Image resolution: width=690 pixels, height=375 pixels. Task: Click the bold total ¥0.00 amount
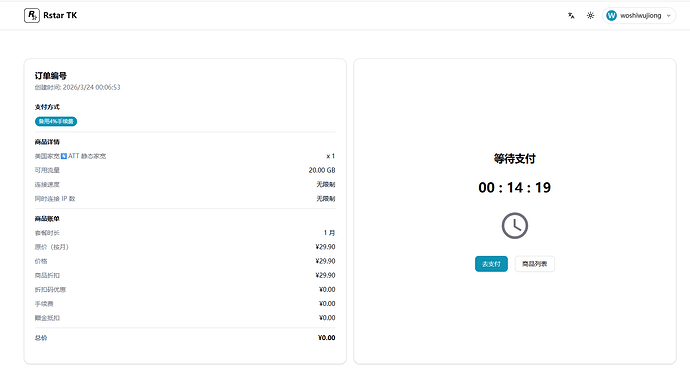327,338
